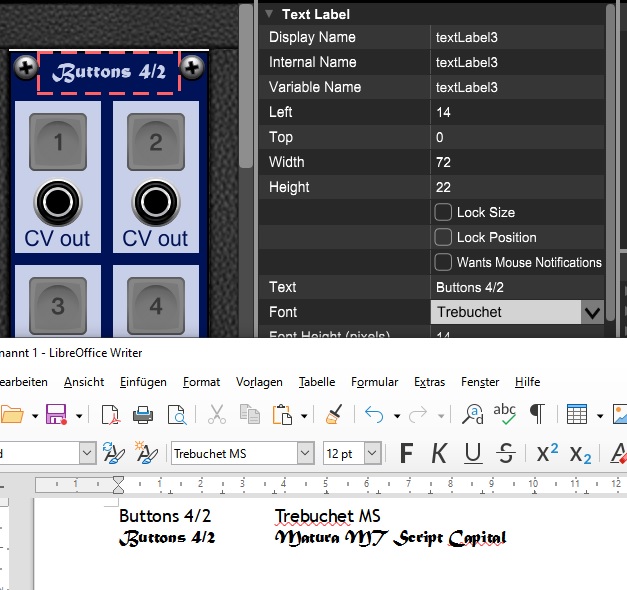Open the Fenster menu

click(x=480, y=382)
